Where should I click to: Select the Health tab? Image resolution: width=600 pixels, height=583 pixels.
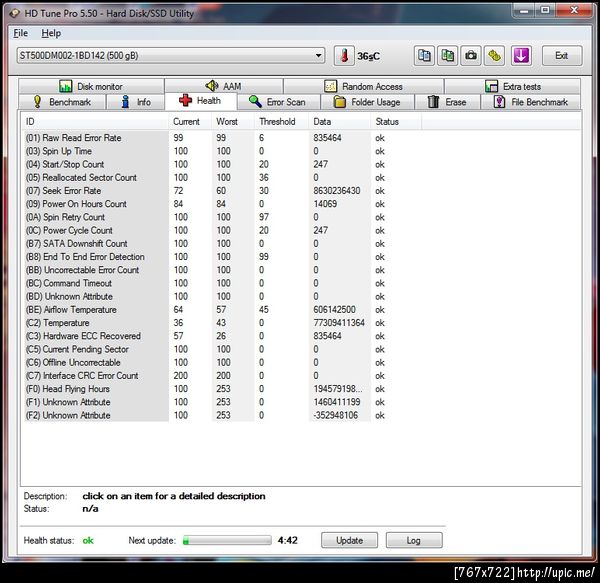[201, 101]
